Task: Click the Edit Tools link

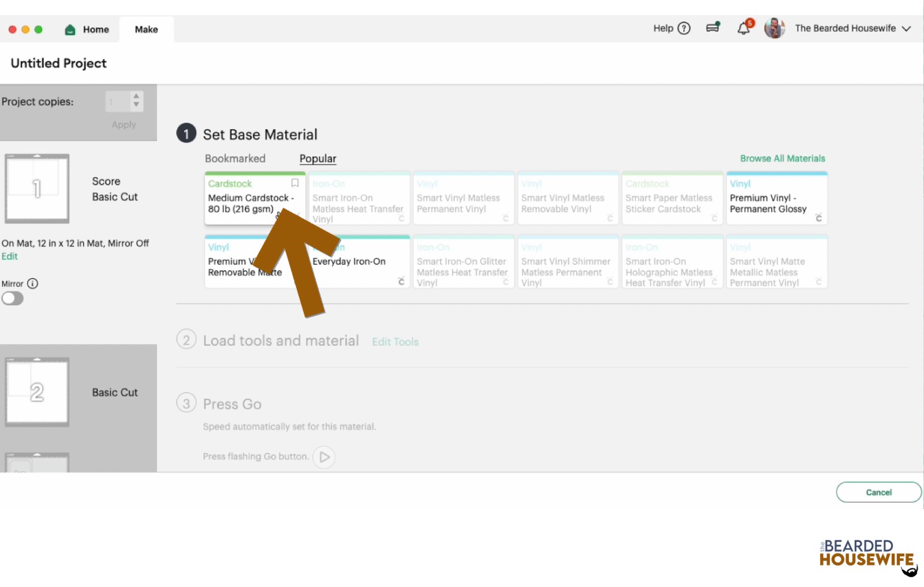Action: (395, 341)
